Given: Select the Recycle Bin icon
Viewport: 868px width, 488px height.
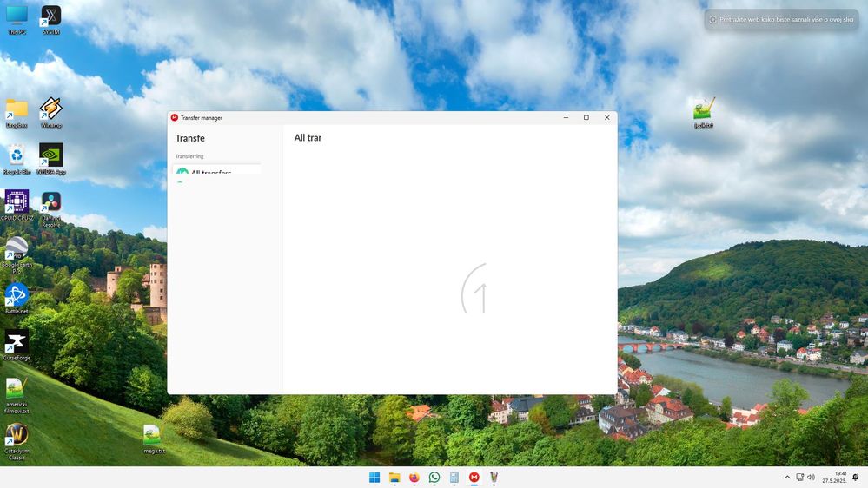Looking at the screenshot, I should pyautogui.click(x=17, y=156).
